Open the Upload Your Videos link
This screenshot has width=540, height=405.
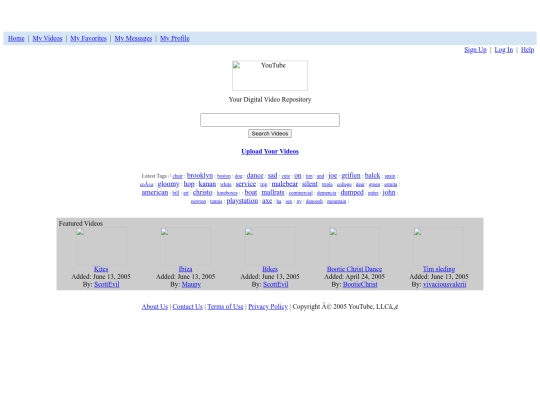coord(270,151)
